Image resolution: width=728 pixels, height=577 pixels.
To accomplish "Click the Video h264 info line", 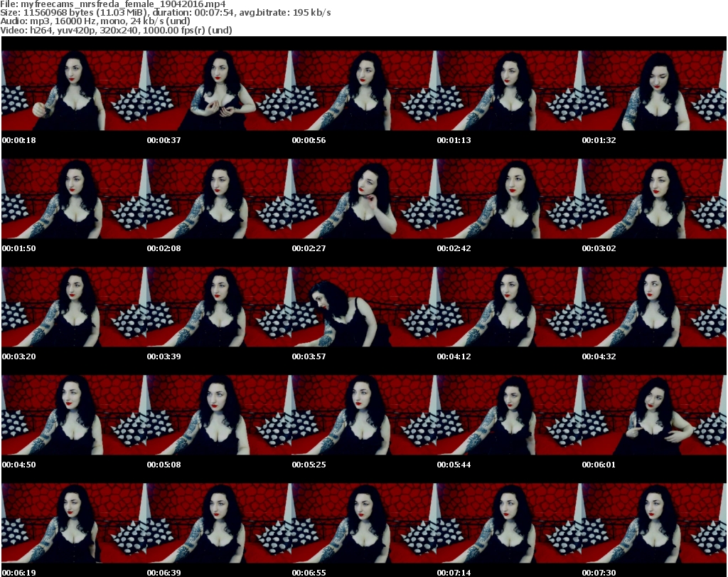I will click(116, 30).
